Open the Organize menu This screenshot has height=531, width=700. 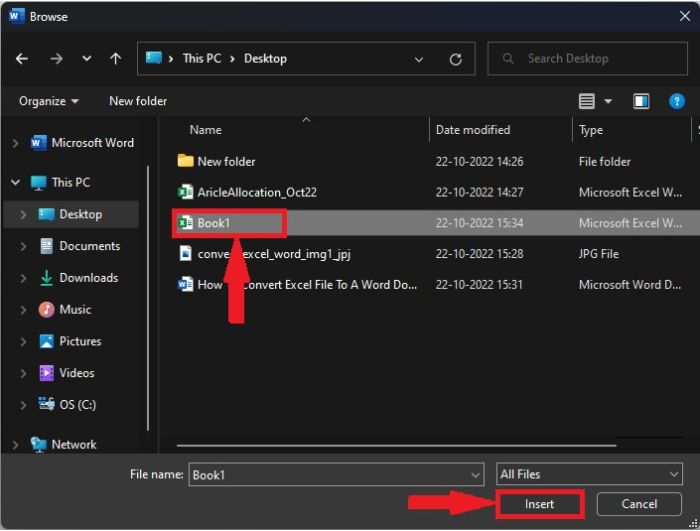pos(49,101)
